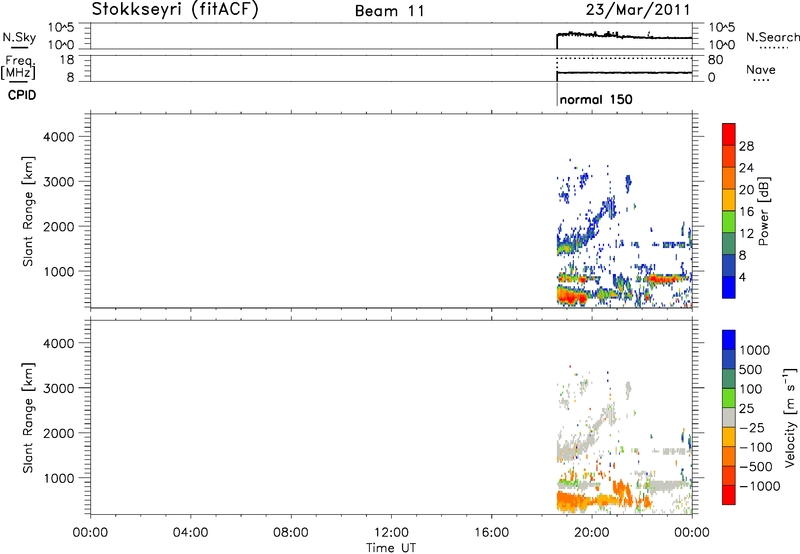The width and height of the screenshot is (800, 554).
Task: Click the '4000' label on Power panel axis
Action: [59, 137]
